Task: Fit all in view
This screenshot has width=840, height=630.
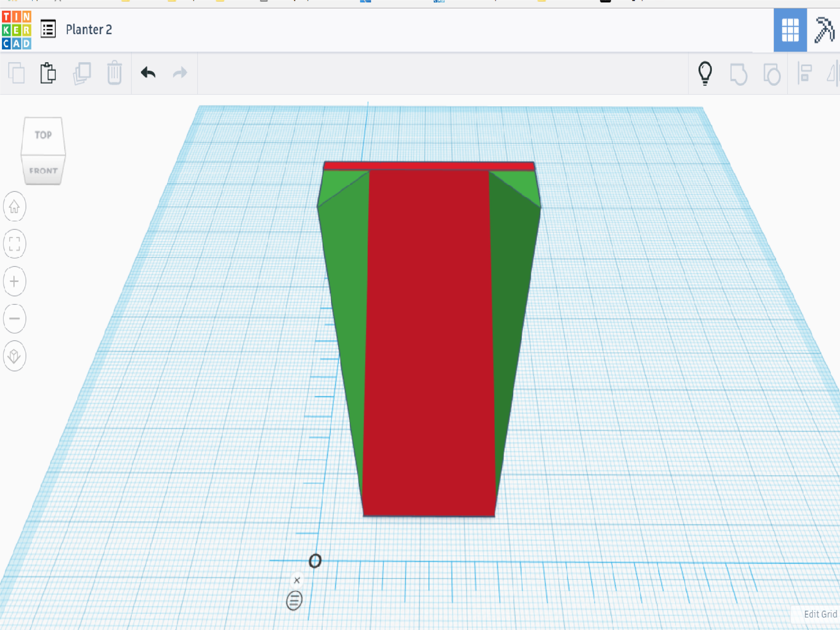Action: click(14, 244)
